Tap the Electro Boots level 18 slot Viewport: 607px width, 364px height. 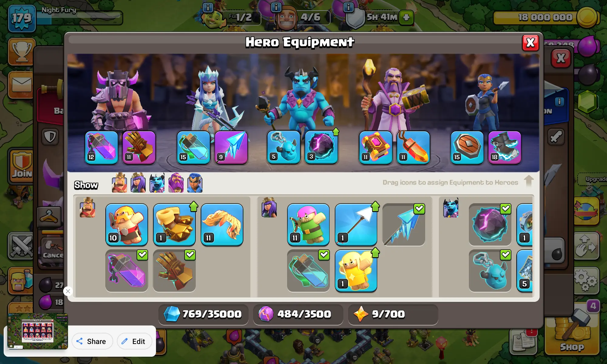coord(504,147)
